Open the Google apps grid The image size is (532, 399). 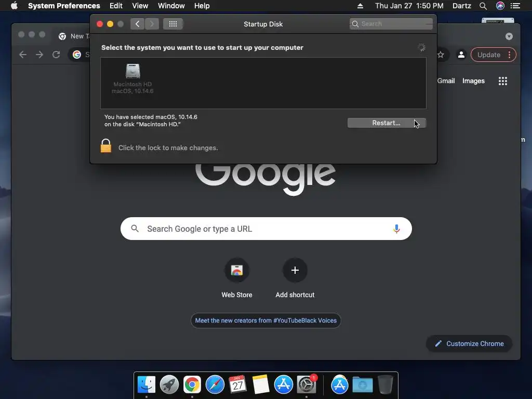pyautogui.click(x=503, y=81)
